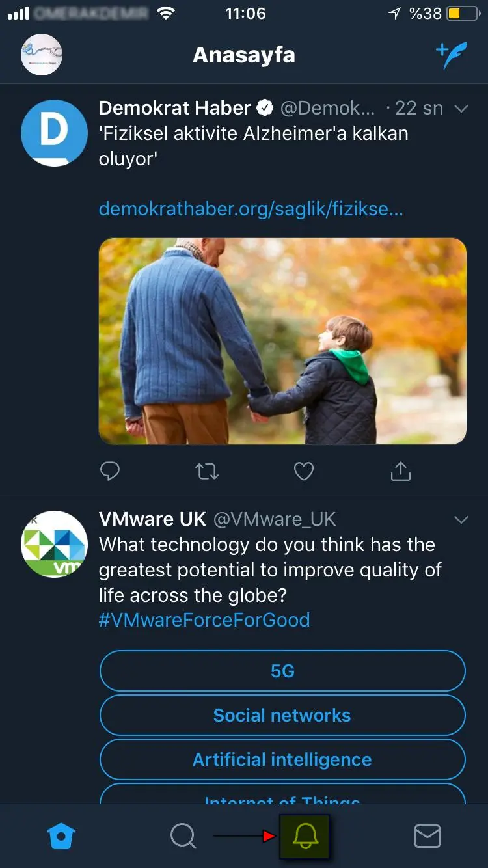This screenshot has width=488, height=868.
Task: Expand the VMware UK tweet options chevron
Action: 461,520
